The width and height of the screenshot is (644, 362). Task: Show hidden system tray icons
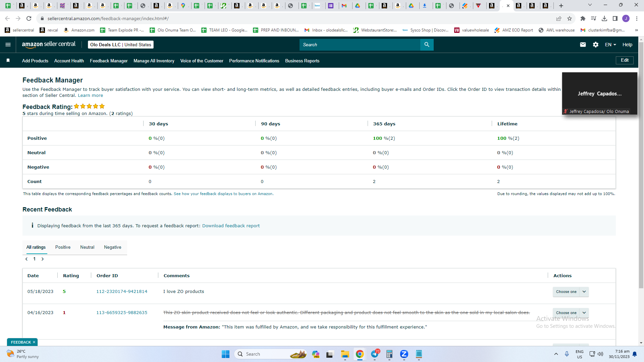pos(556,354)
